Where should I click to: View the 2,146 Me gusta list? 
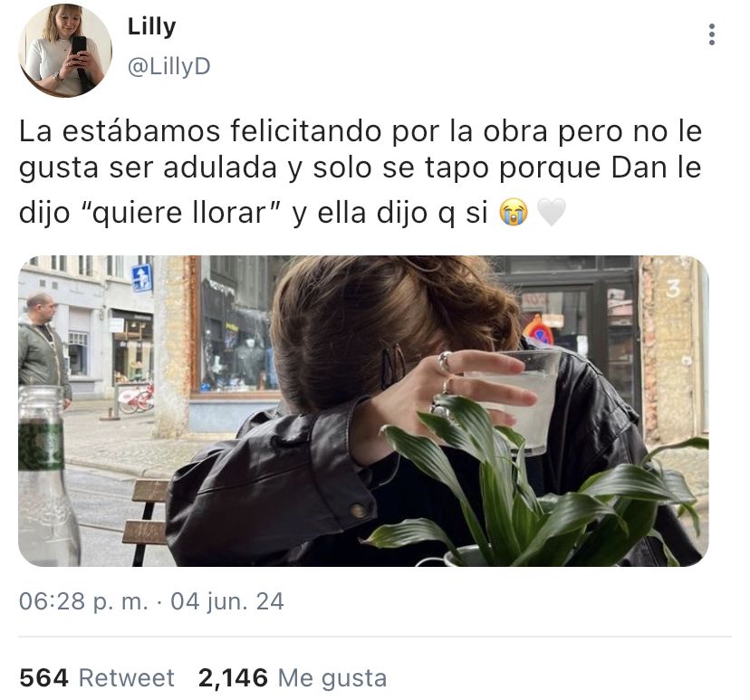coord(293,677)
